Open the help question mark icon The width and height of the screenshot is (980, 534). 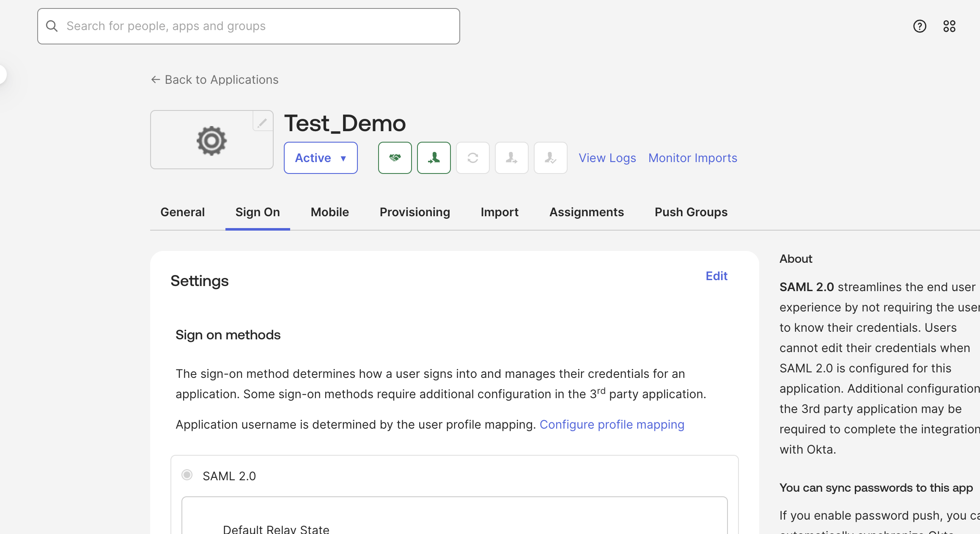920,26
